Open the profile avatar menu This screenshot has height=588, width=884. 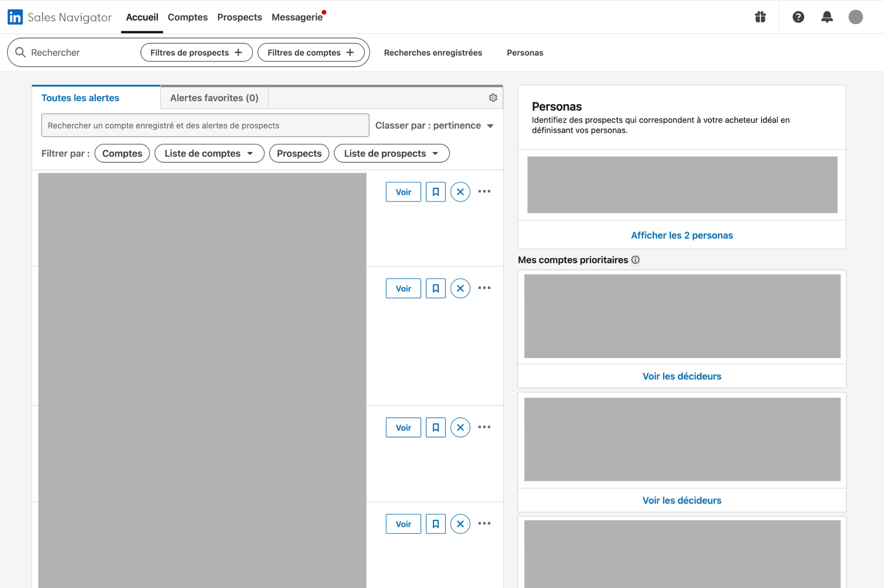point(856,17)
